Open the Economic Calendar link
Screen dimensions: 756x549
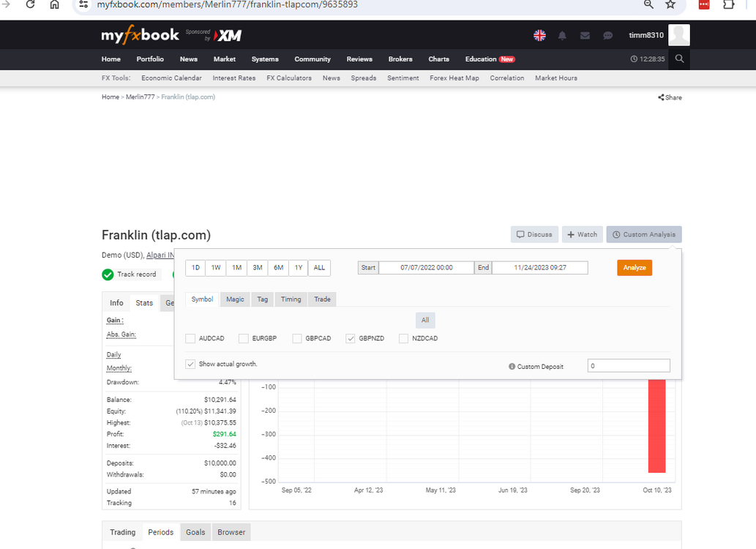tap(172, 78)
